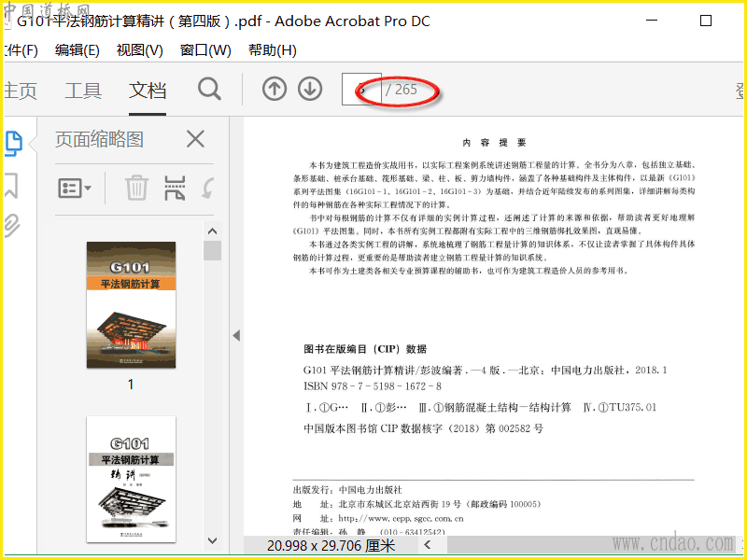747x560 pixels.
Task: Click the 出版发行：中国电力出版社 line
Action: pos(347,489)
